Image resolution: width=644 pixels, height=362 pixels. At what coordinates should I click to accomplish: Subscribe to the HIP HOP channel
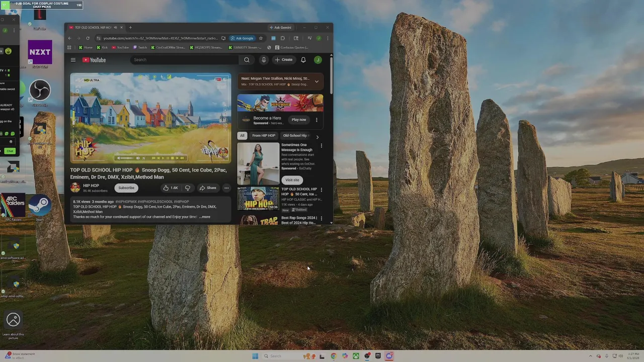pos(126,188)
